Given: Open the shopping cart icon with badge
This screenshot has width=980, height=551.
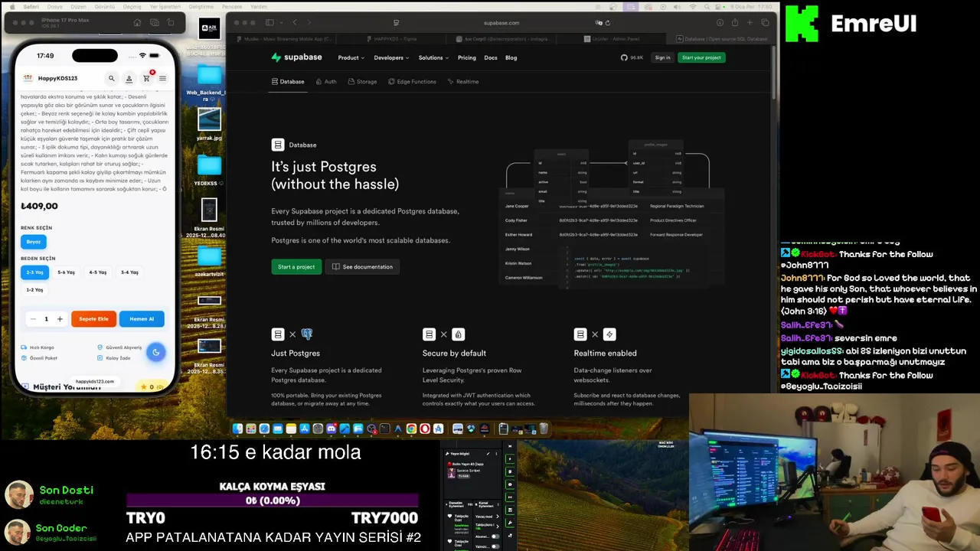Looking at the screenshot, I should pyautogui.click(x=146, y=78).
